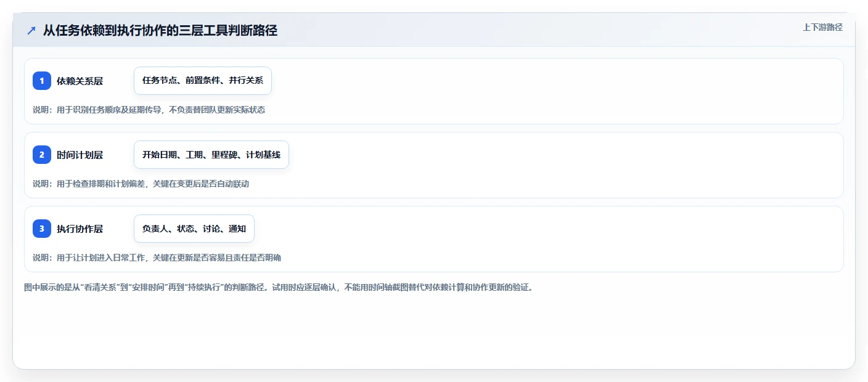This screenshot has height=382, width=868.
Task: Click the 开始日期、工期、里程碑、计划基线 chip
Action: tap(211, 155)
